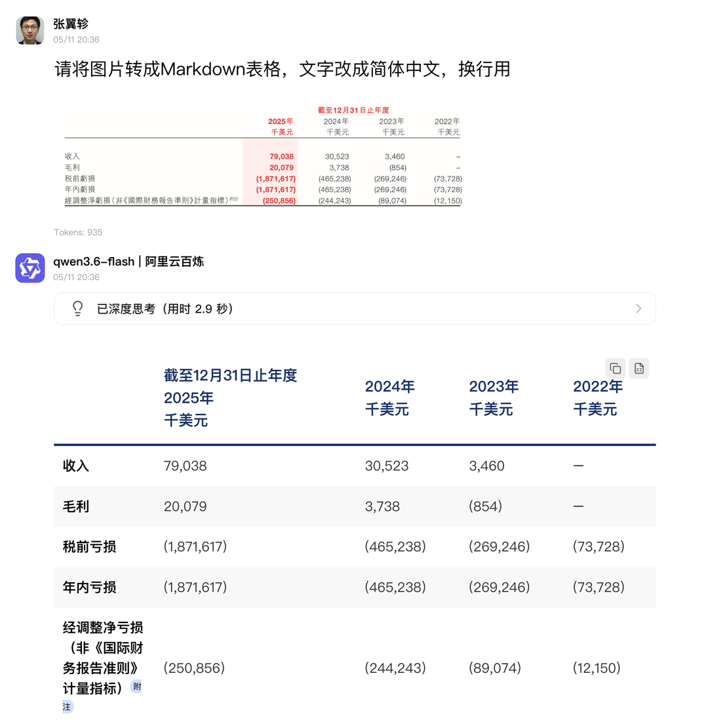
Task: Click the qwen3.6-flash model name
Action: 94,262
